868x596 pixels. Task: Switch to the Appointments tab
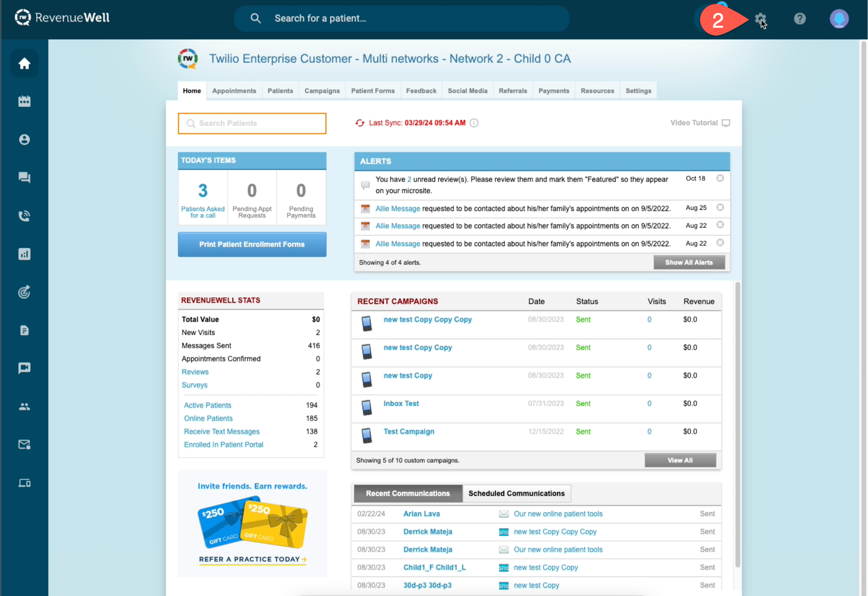pos(234,91)
